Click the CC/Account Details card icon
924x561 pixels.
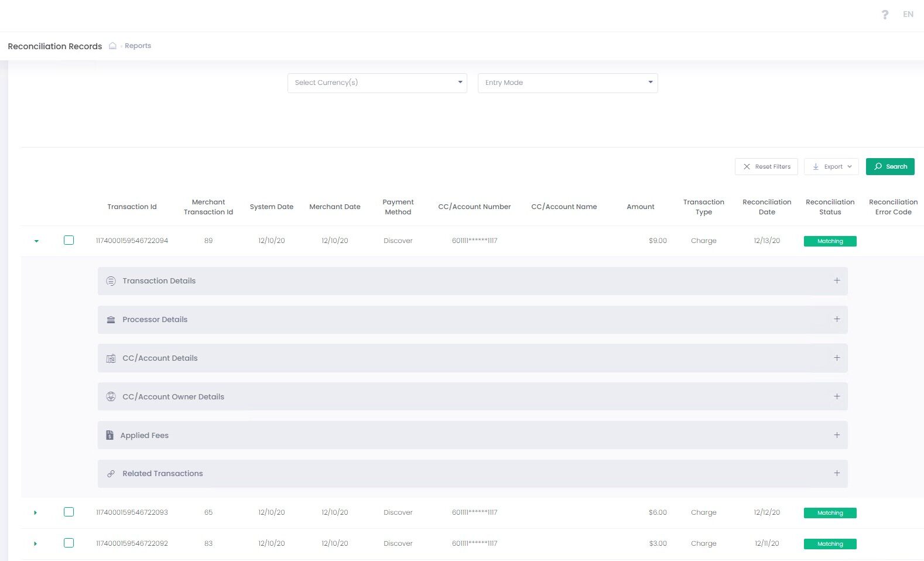tap(111, 358)
